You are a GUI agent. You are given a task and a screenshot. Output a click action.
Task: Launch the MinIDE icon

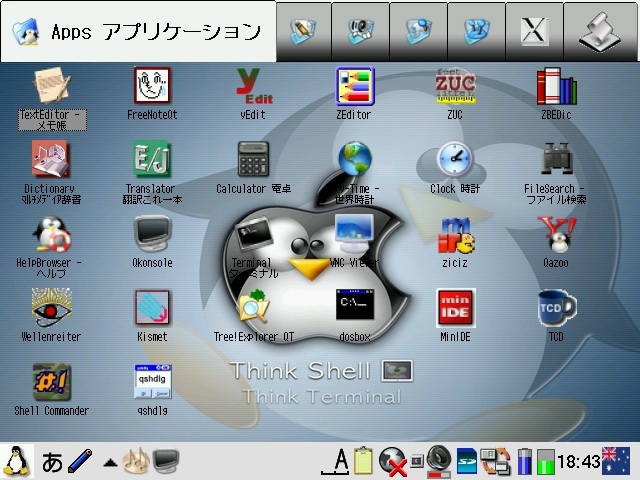[x=455, y=308]
